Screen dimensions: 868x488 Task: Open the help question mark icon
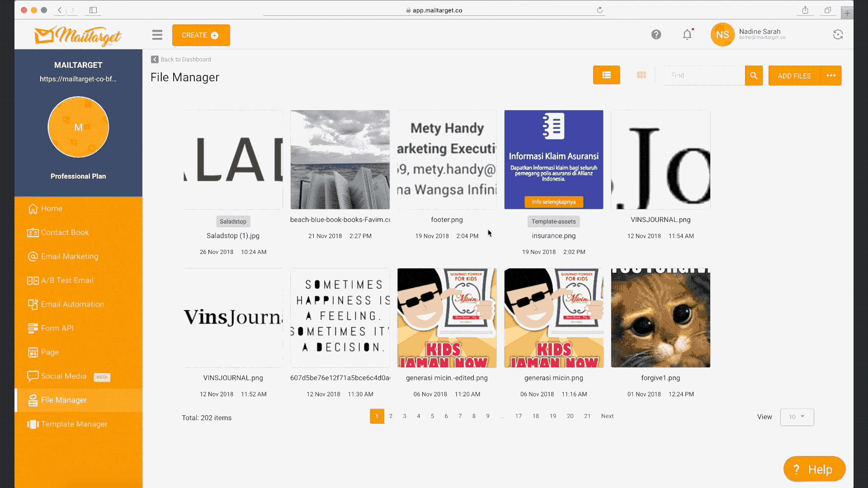pyautogui.click(x=656, y=35)
